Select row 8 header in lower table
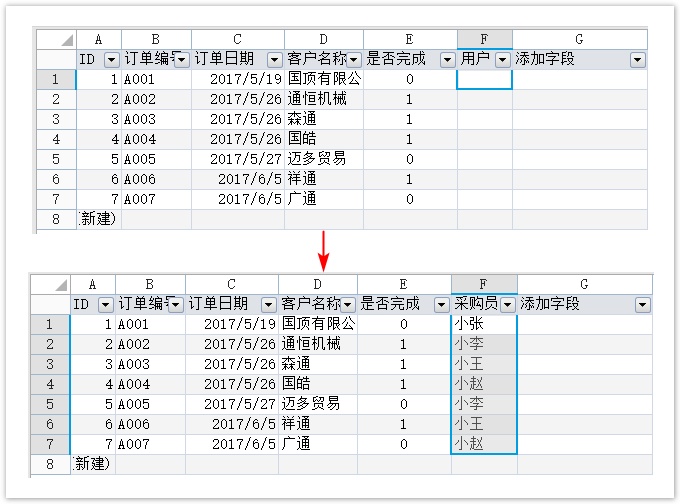Viewport: 680px width, 504px height. 50,464
